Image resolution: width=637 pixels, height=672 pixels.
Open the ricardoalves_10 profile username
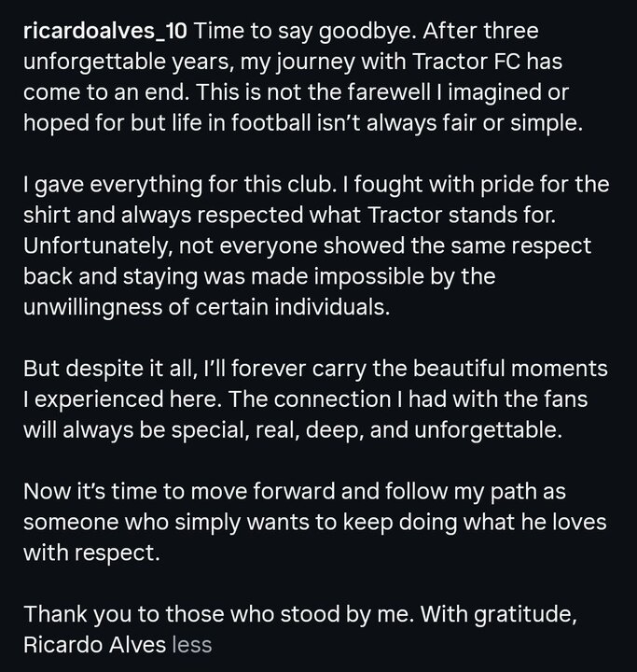point(106,31)
